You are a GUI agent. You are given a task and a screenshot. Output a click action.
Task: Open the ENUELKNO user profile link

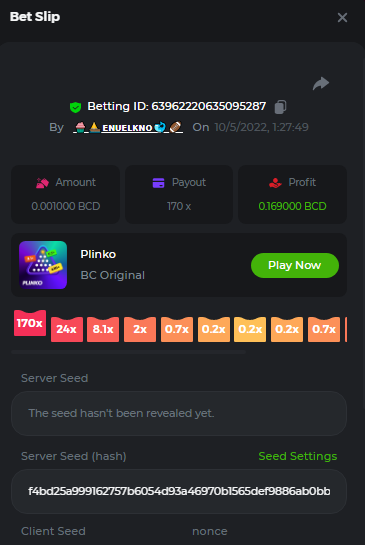[128, 128]
